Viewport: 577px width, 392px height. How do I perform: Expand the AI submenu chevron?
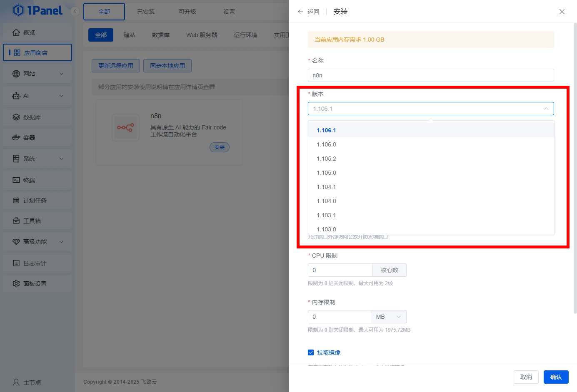click(x=61, y=96)
